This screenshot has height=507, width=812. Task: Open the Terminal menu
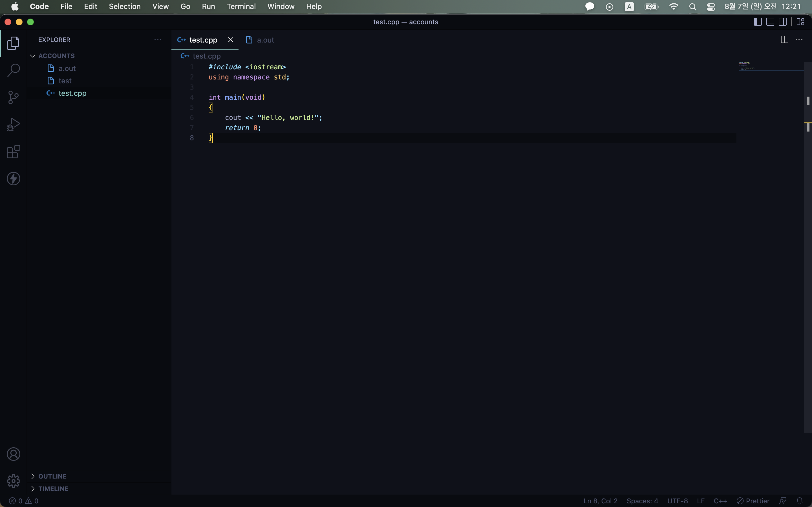[241, 6]
